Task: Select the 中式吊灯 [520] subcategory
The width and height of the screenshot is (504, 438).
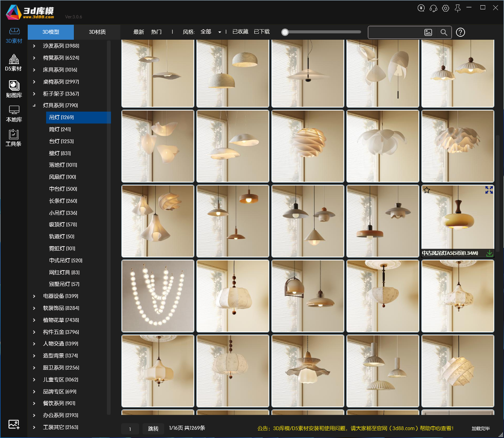Action: [x=66, y=260]
